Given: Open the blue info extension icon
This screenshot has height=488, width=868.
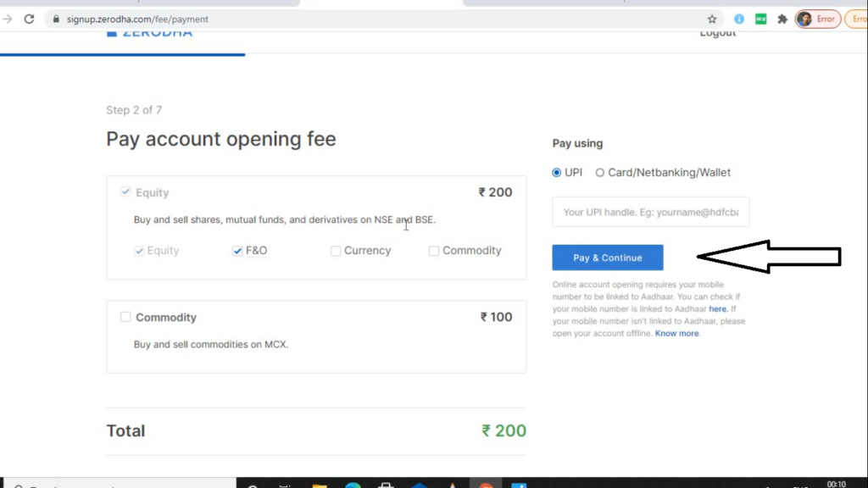Looking at the screenshot, I should coord(739,19).
